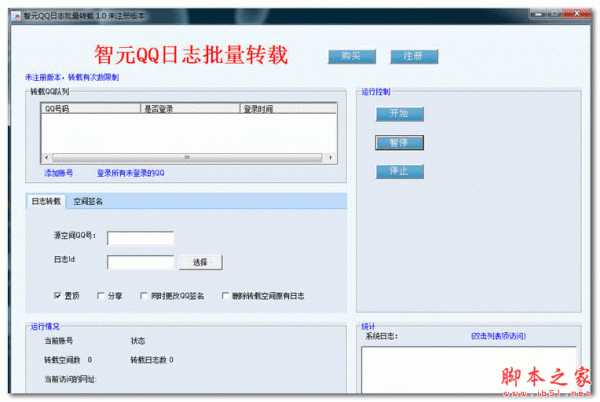
Task: Start the run with 开始 button
Action: pyautogui.click(x=399, y=114)
